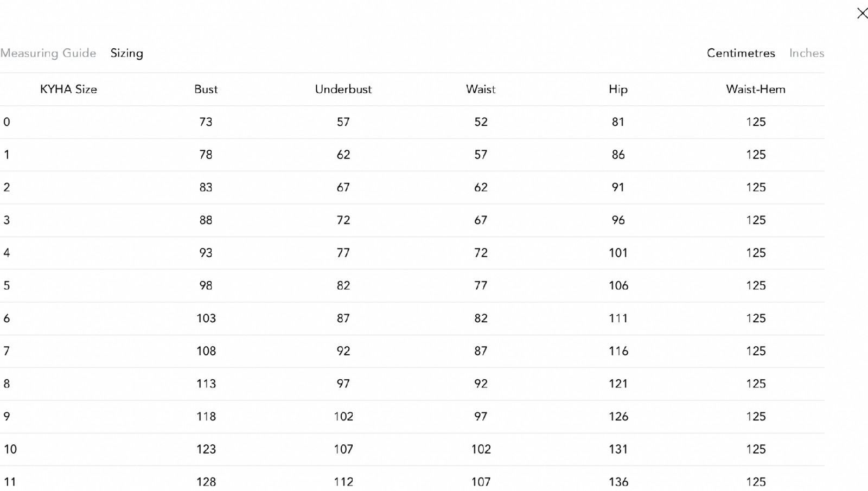Click underbust value 102 for size 9
This screenshot has width=868, height=491.
pyautogui.click(x=343, y=417)
